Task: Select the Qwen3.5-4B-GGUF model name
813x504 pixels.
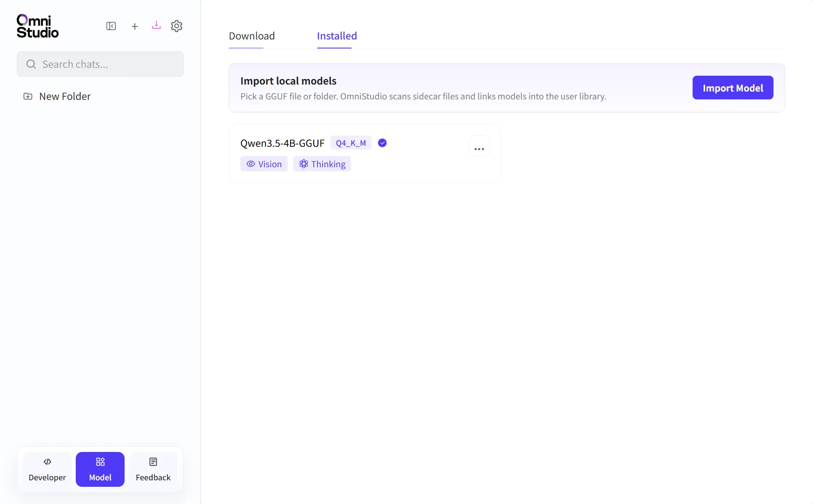Action: coord(283,143)
